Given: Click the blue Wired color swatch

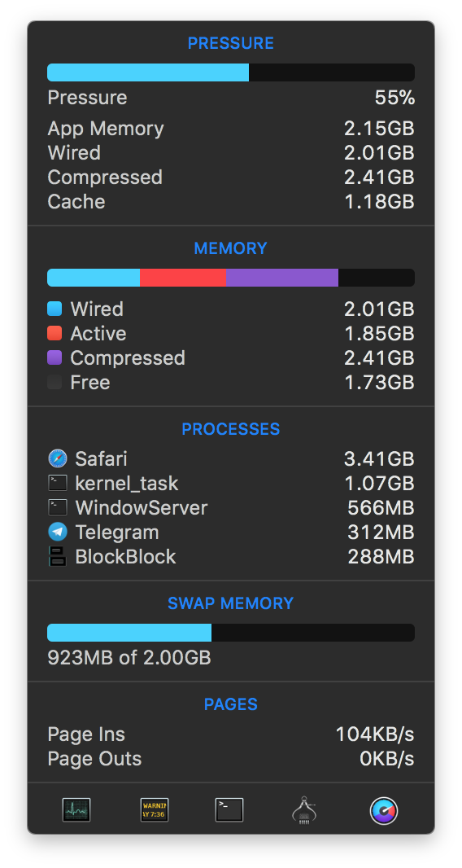Looking at the screenshot, I should pyautogui.click(x=54, y=309).
